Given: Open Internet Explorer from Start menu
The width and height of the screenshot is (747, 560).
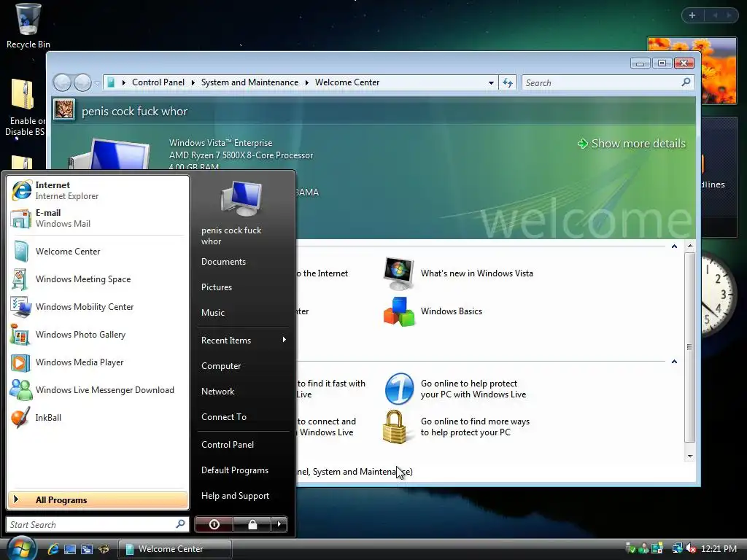Looking at the screenshot, I should [x=97, y=190].
